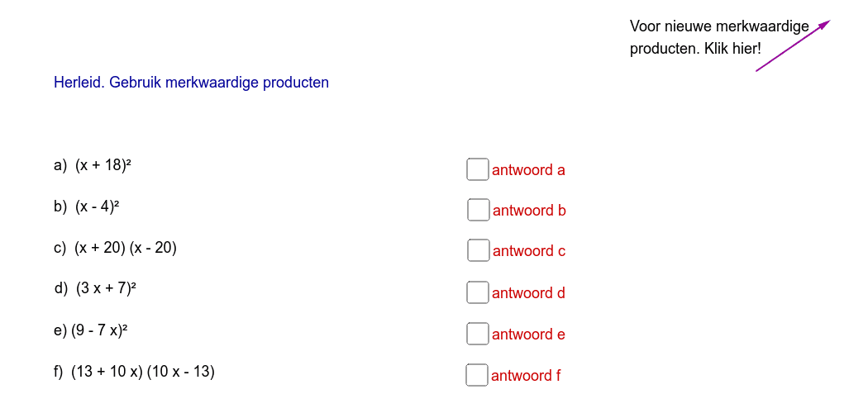Image resolution: width=868 pixels, height=413 pixels.
Task: Click the red 'antwoord e' label
Action: [x=529, y=335]
